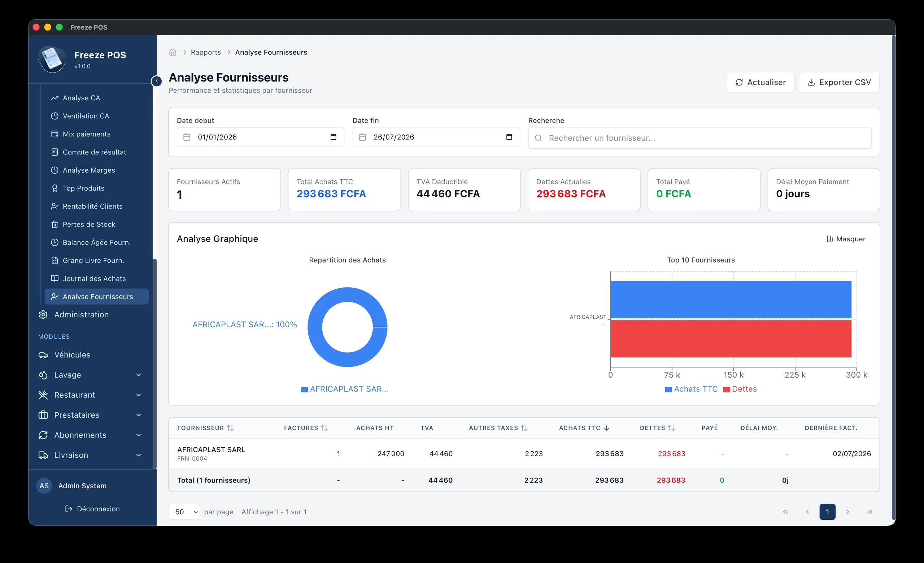Screen dimensions: 924x563
Task: Sort table by Achats TTC down arrow
Action: pyautogui.click(x=607, y=428)
